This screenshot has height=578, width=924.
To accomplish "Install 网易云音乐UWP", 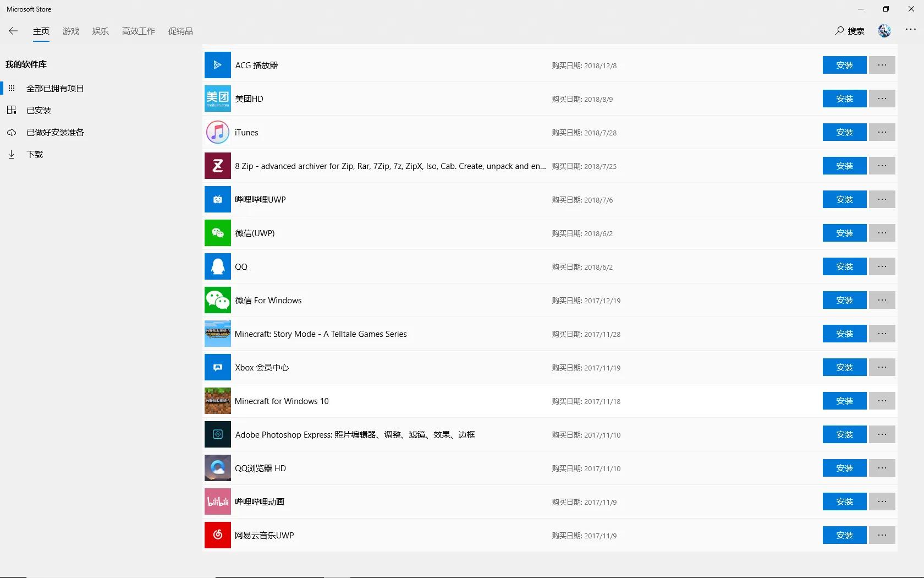I will coord(845,535).
